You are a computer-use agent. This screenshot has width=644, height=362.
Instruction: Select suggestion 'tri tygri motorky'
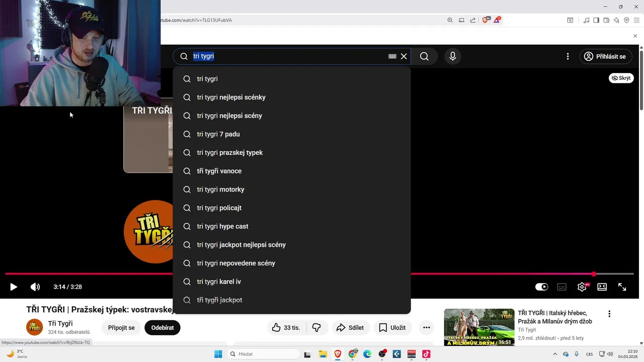point(292,190)
